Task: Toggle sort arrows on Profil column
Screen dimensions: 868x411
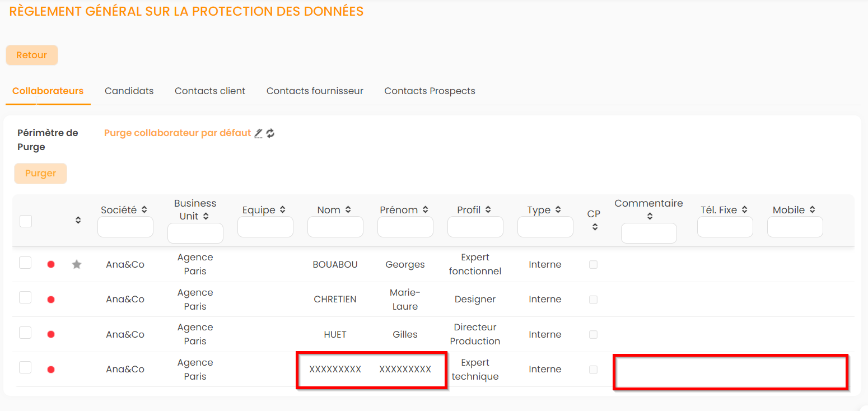Action: pos(488,210)
